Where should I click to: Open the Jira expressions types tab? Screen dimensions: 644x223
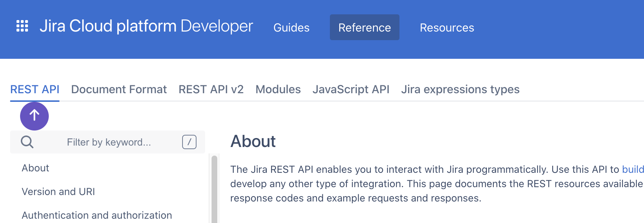pos(460,89)
